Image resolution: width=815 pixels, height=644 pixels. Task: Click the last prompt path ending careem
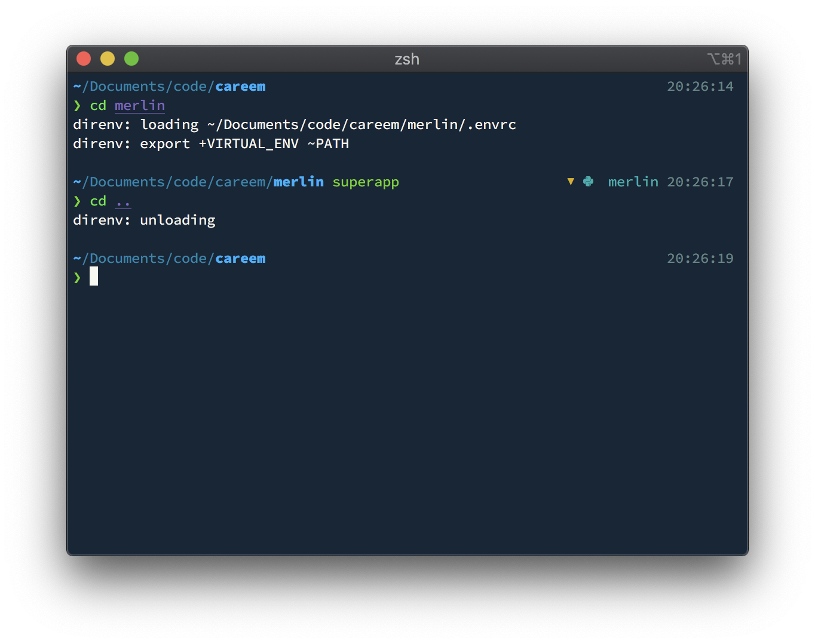(x=169, y=259)
